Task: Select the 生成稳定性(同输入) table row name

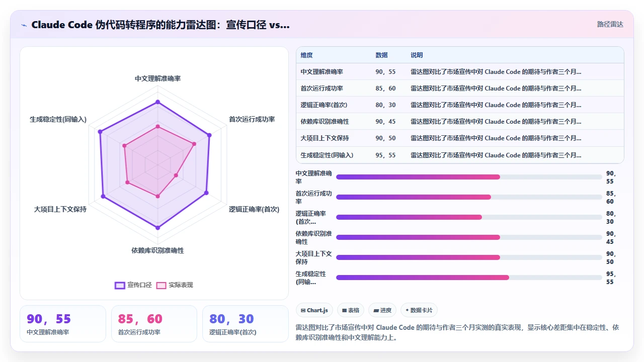Action: click(x=327, y=155)
